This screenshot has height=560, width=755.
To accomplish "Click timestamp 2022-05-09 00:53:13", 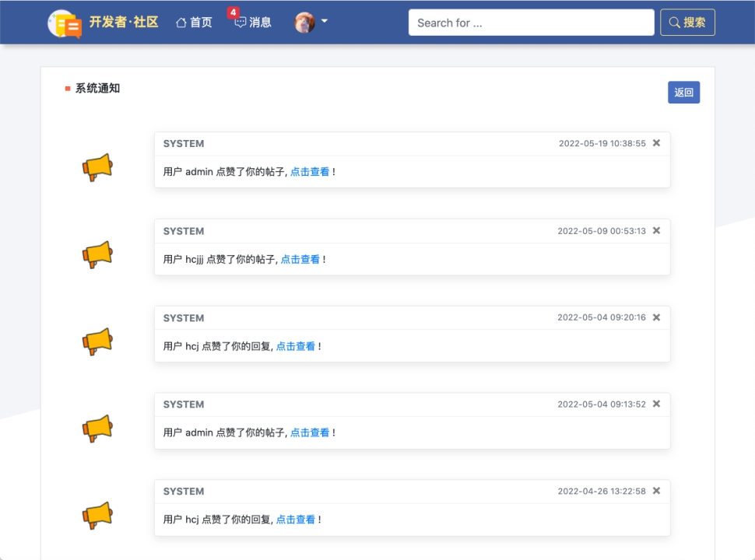I will [x=602, y=231].
